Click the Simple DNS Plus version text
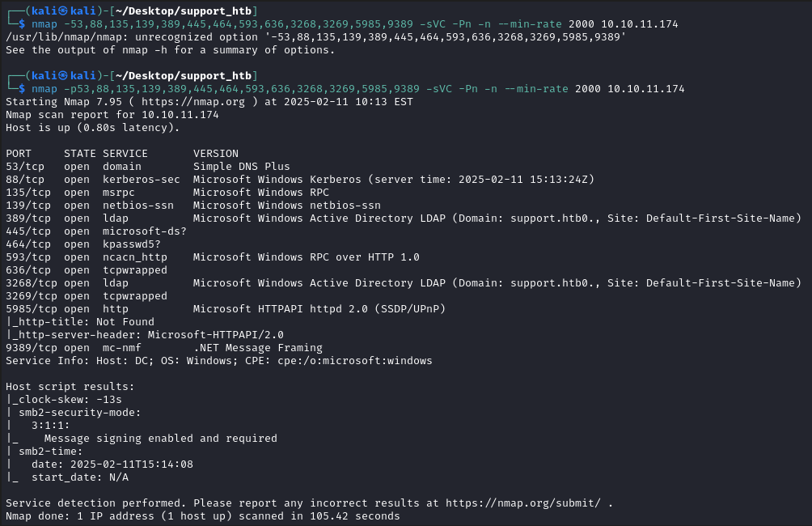This screenshot has height=526, width=812. [x=241, y=166]
